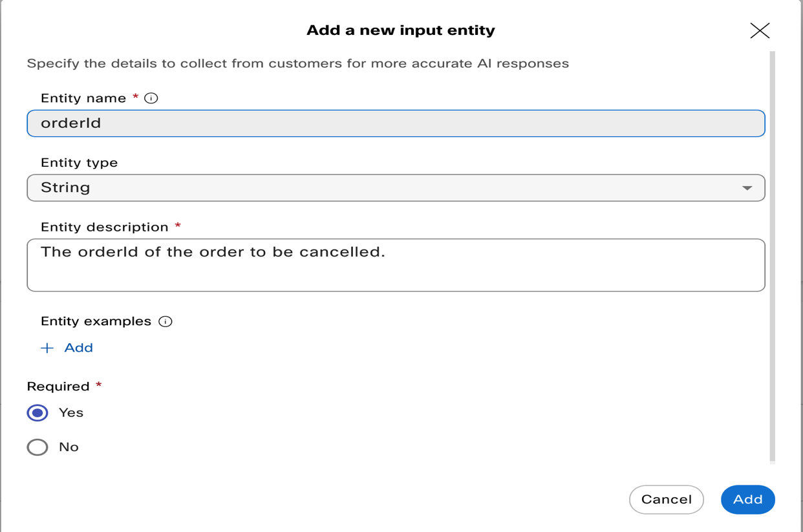
Task: Select the "No" radio button for Required
Action: click(x=37, y=447)
